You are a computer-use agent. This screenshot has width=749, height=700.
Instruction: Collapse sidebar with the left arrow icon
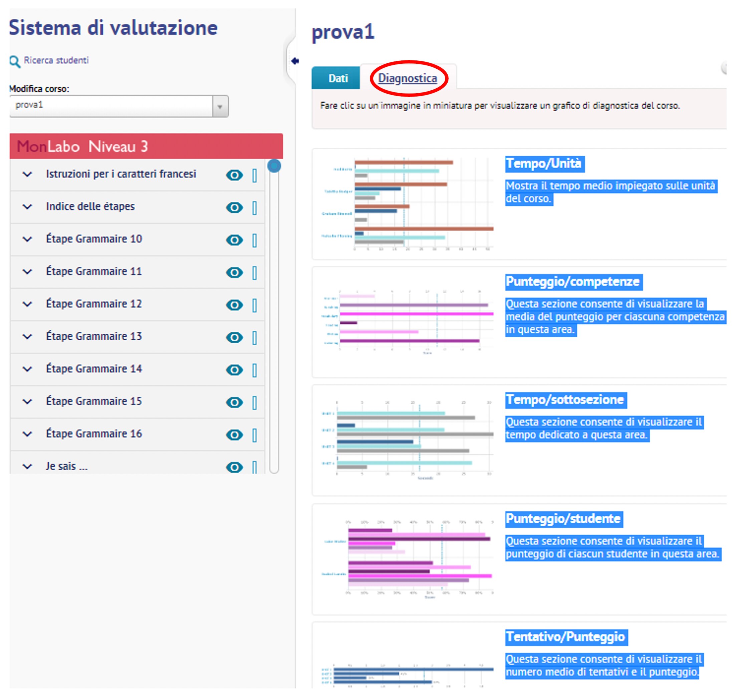[x=294, y=61]
